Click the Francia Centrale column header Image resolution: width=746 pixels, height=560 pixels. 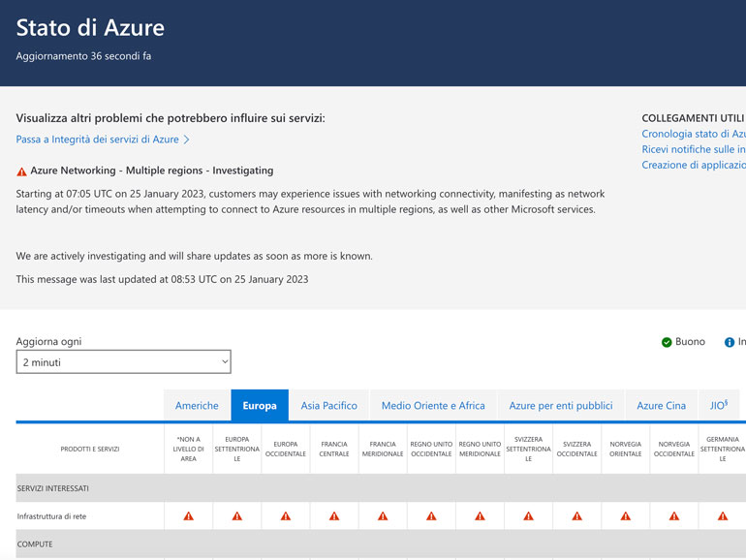click(x=334, y=449)
